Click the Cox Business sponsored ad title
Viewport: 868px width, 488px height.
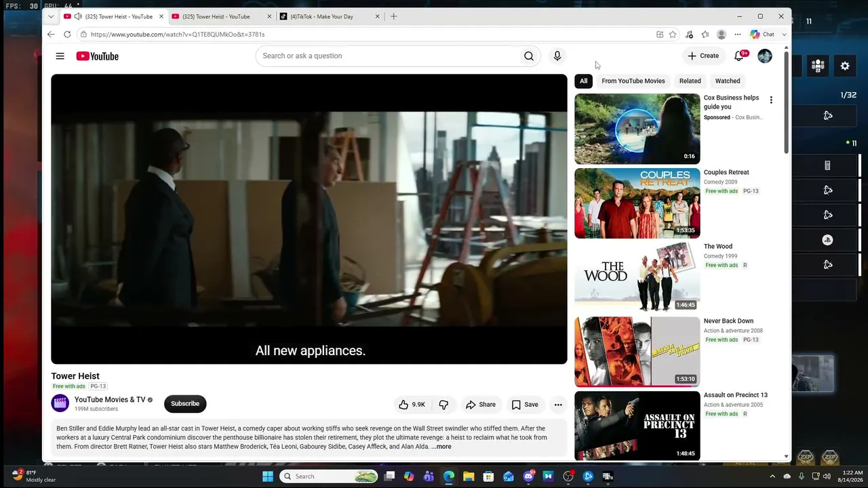pos(732,102)
